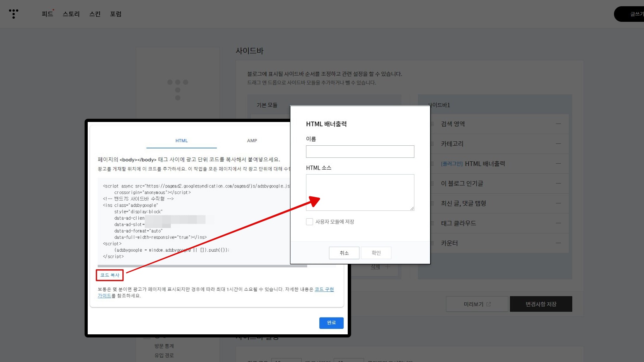Remove the 태그 클라우드 module with its minus icon

point(558,223)
